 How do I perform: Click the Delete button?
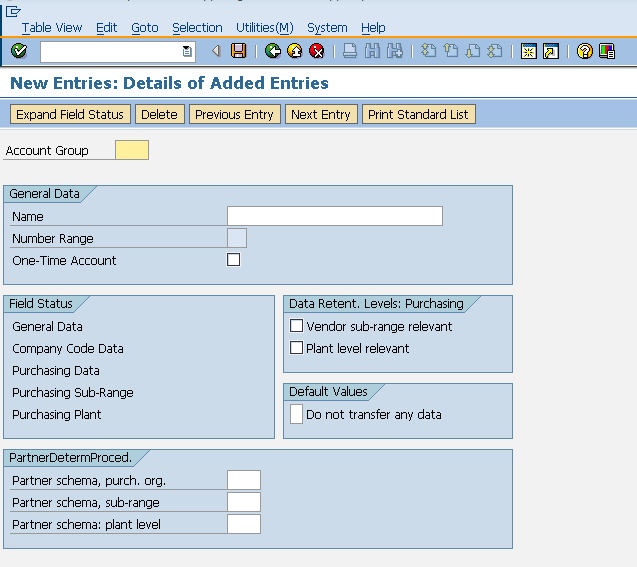point(159,114)
